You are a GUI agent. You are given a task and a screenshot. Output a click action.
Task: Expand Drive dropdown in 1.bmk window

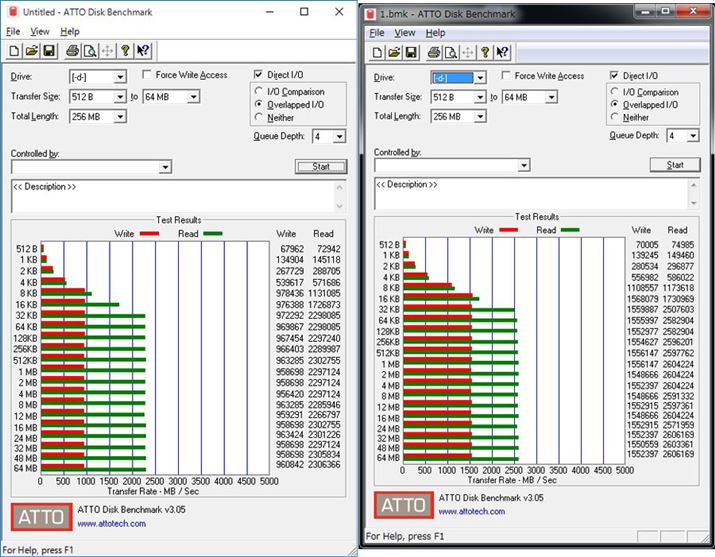tap(479, 78)
